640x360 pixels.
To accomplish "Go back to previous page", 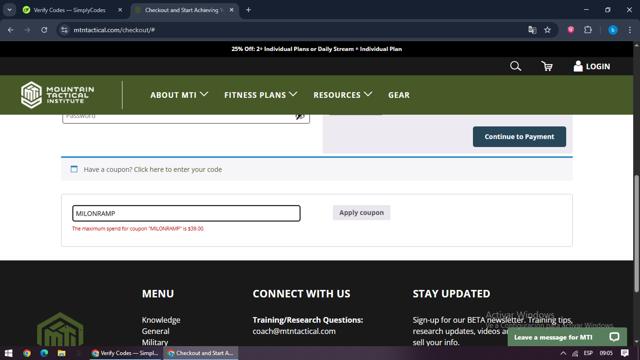I will pyautogui.click(x=11, y=30).
